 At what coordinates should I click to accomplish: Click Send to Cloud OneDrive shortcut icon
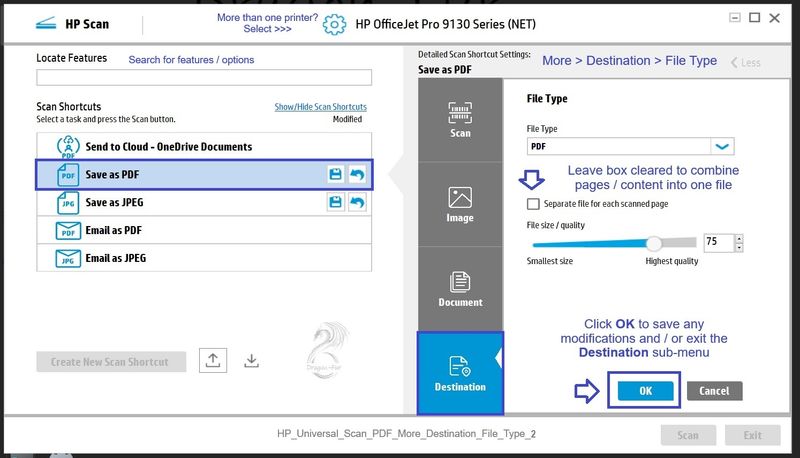pyautogui.click(x=68, y=147)
